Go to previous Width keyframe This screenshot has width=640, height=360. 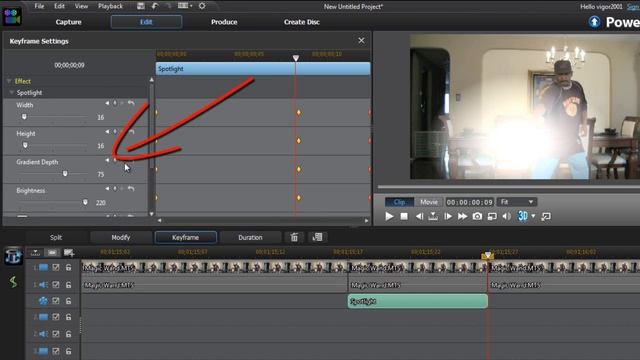[x=107, y=103]
